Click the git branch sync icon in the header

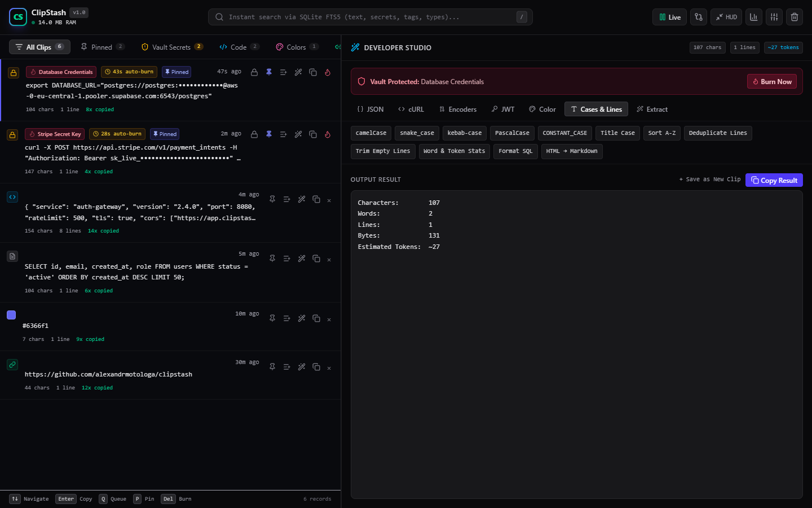699,17
